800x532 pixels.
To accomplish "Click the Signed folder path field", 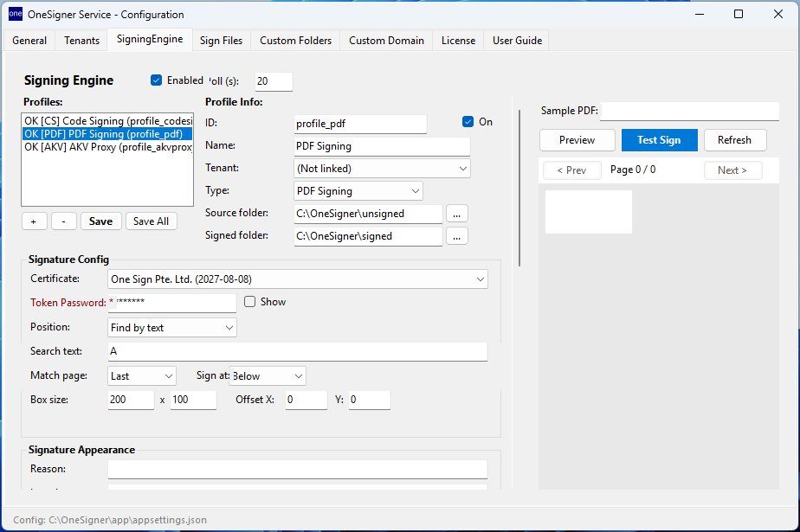I will pyautogui.click(x=368, y=236).
